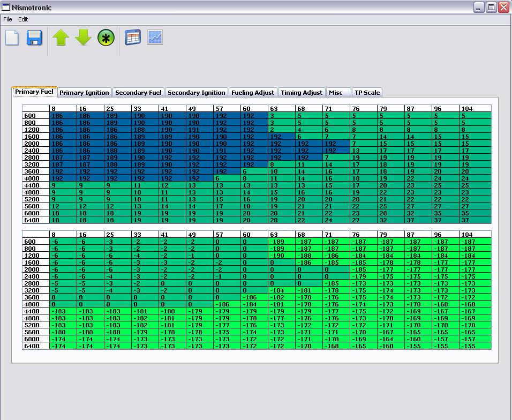
Task: Select the Primary Fuel tab
Action: coord(34,92)
